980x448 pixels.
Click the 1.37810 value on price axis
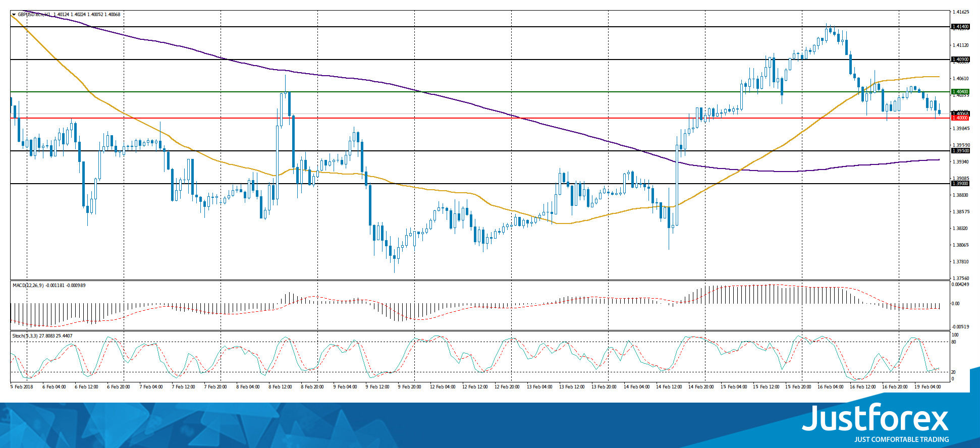(960, 262)
